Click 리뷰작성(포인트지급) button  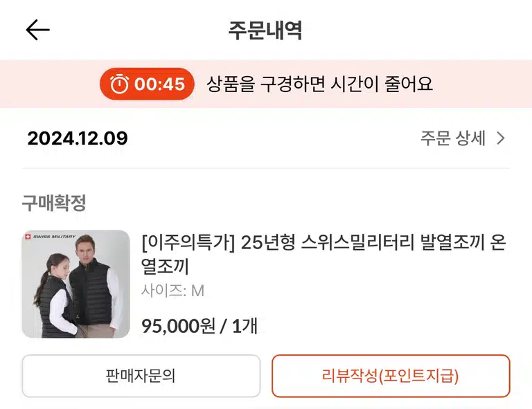391,376
